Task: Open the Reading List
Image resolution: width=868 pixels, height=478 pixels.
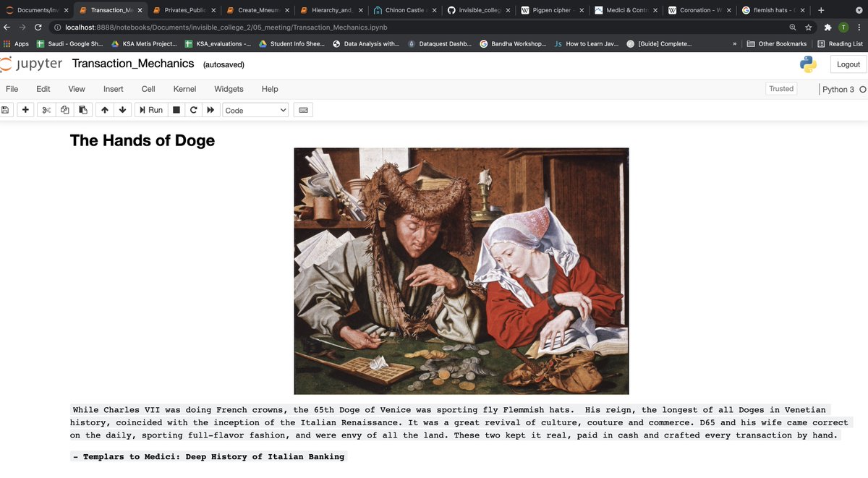Action: click(x=840, y=43)
